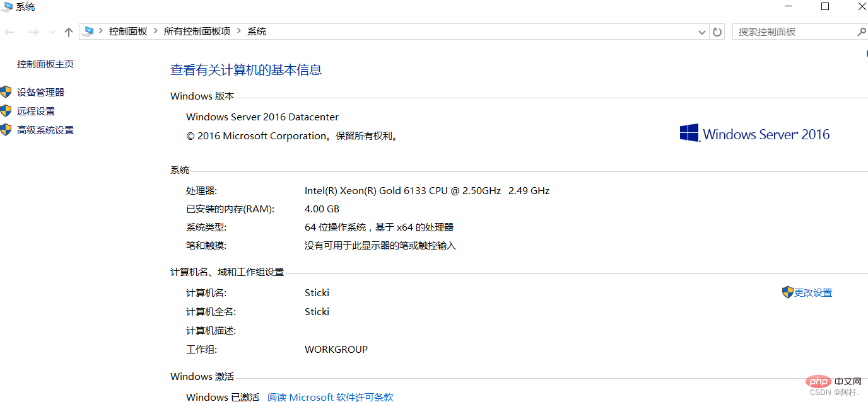868x402 pixels.
Task: Select 查看有关计算机的基本信息 heading
Action: [246, 70]
